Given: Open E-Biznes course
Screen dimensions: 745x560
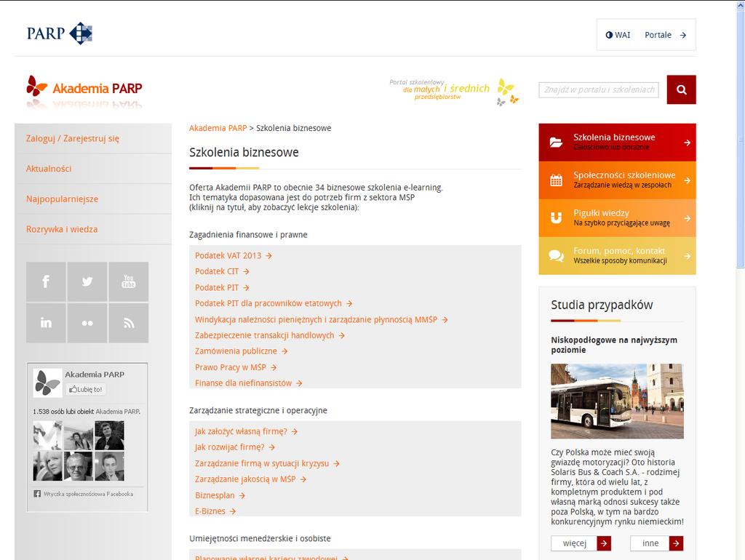Looking at the screenshot, I should coord(215,511).
